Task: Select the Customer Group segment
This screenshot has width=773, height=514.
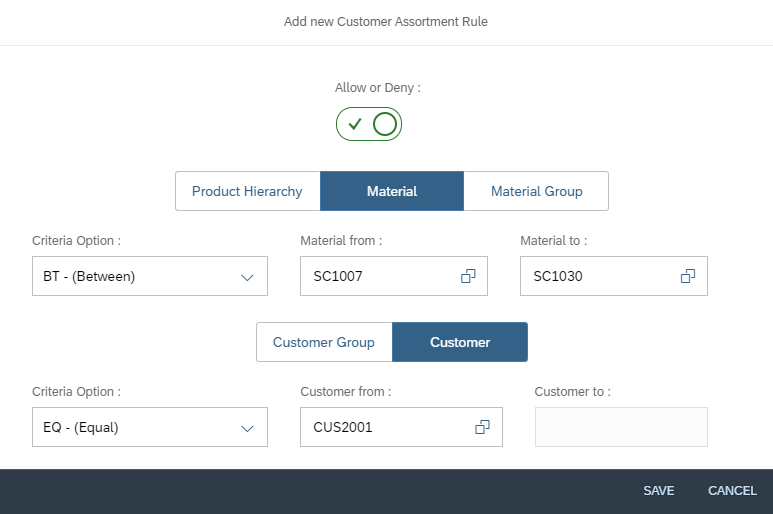Action: [324, 342]
